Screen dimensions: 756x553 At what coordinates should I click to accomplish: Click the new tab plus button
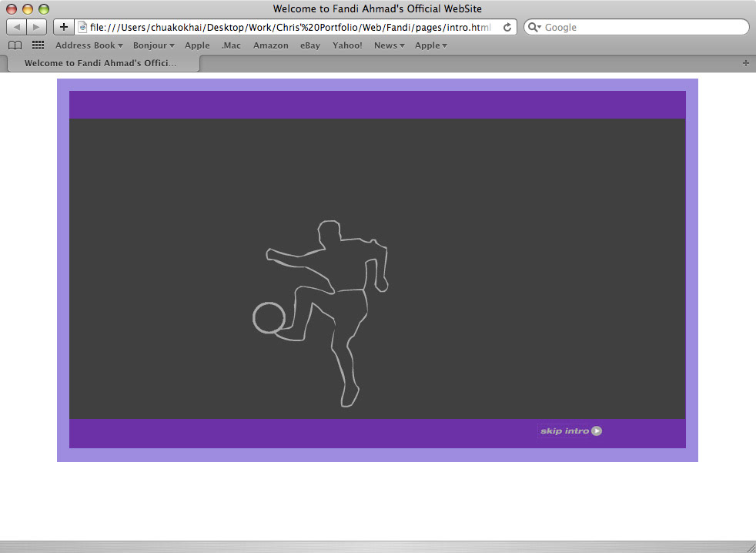pyautogui.click(x=746, y=63)
